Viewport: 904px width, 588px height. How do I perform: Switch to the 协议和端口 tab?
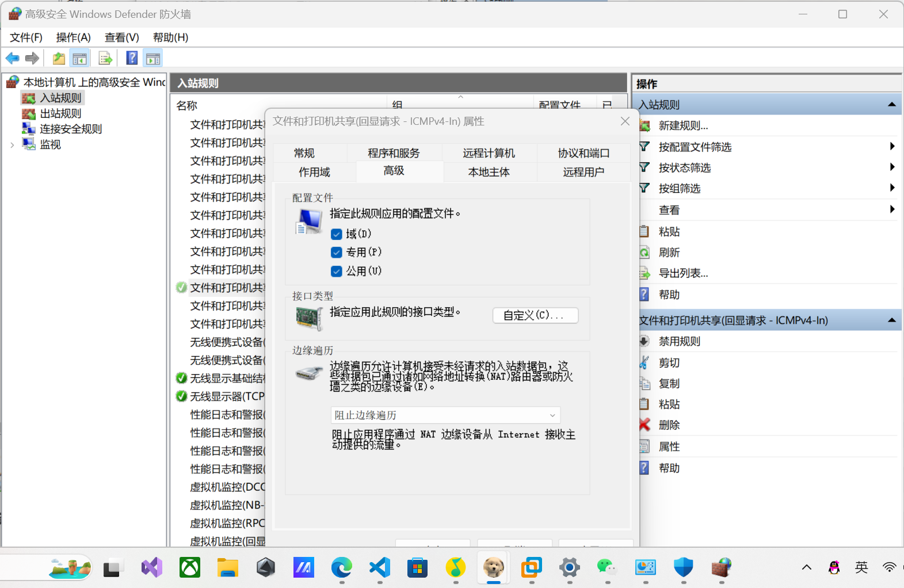click(583, 153)
